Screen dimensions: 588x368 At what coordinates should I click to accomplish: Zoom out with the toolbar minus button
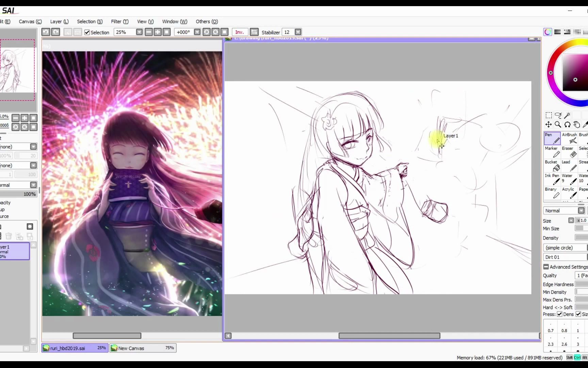(x=149, y=32)
